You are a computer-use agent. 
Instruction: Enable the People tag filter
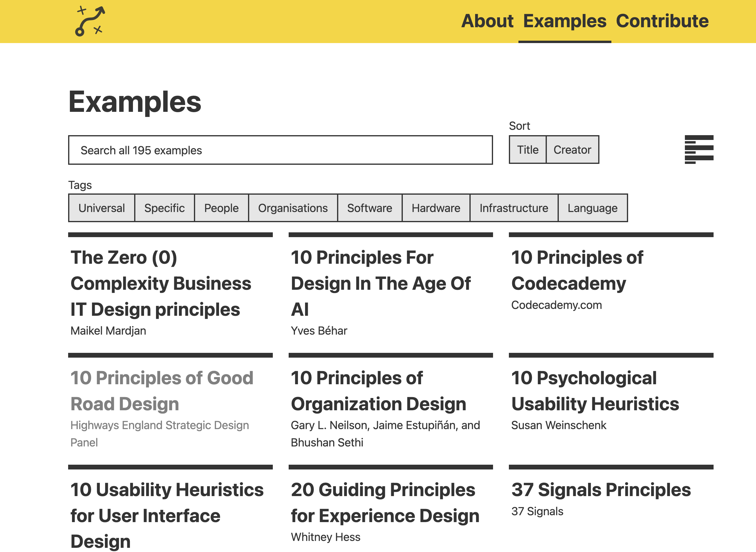(221, 208)
